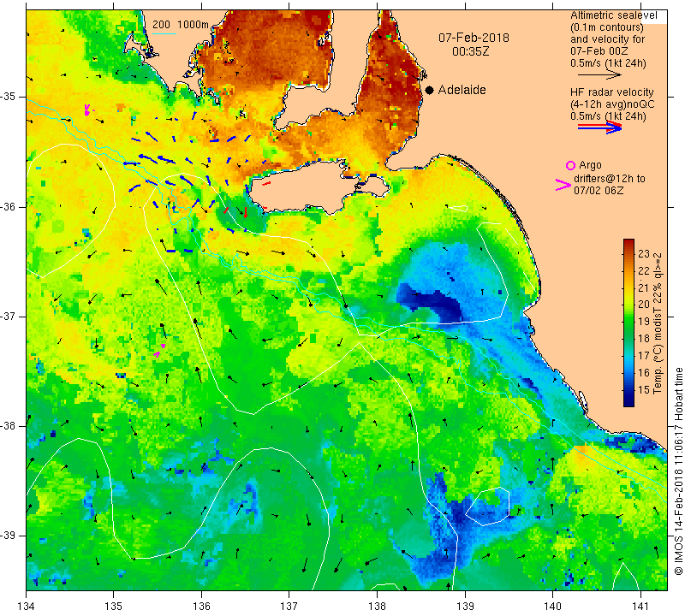Click the 'Altimetric sealevel' legend heading
The width and height of the screenshot is (685, 616).
[x=613, y=15]
